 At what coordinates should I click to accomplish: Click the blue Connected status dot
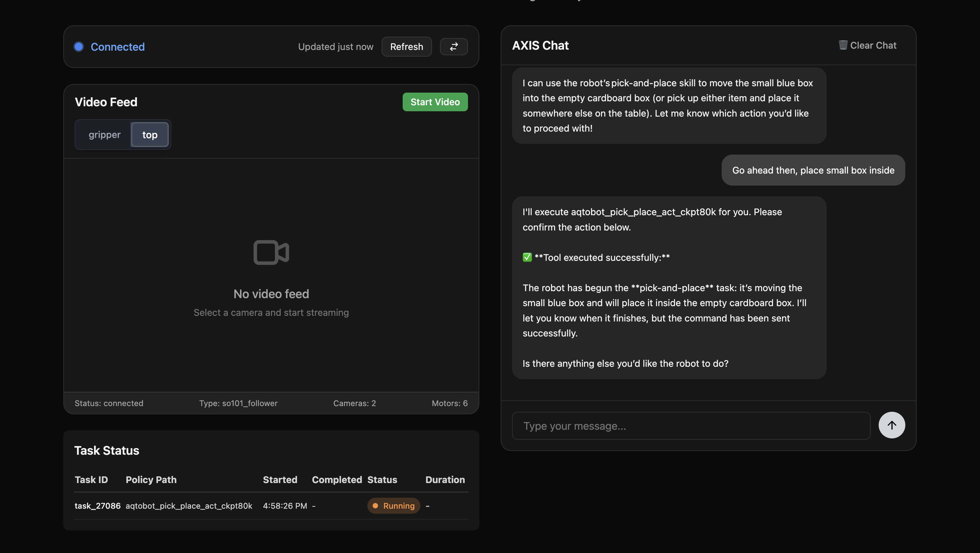[79, 47]
